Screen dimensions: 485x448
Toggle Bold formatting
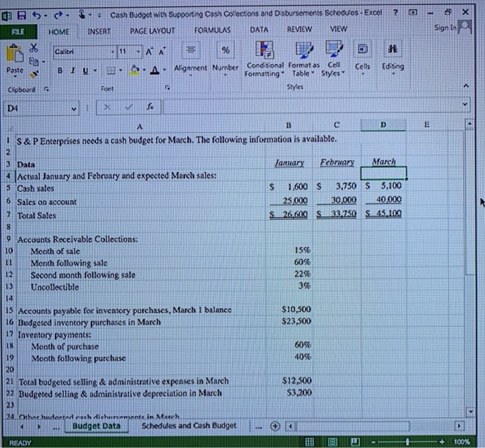pos(60,71)
